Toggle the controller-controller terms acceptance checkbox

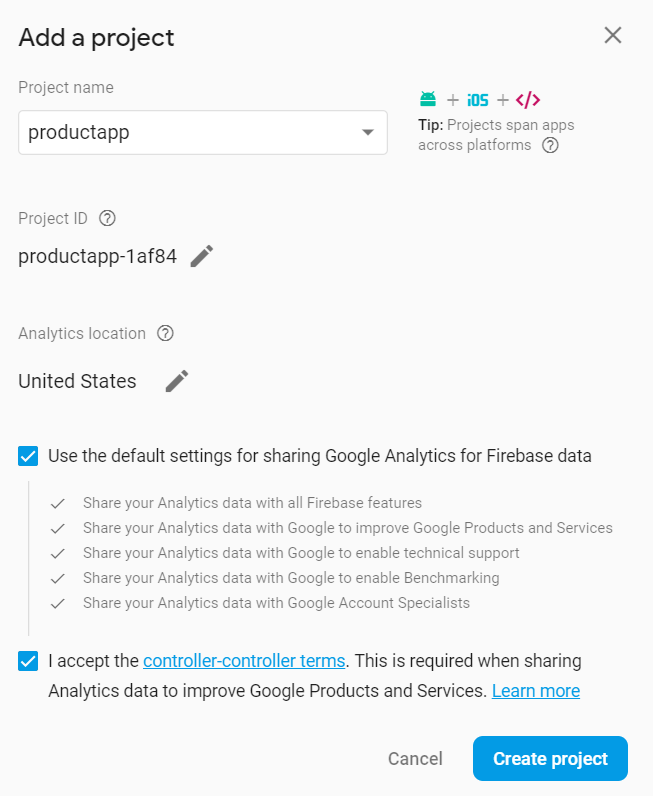[28, 661]
